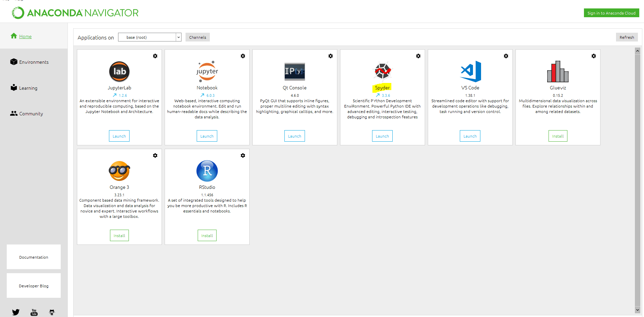Sign in to Anaconda Cloud
The image size is (644, 317).
(x=611, y=13)
